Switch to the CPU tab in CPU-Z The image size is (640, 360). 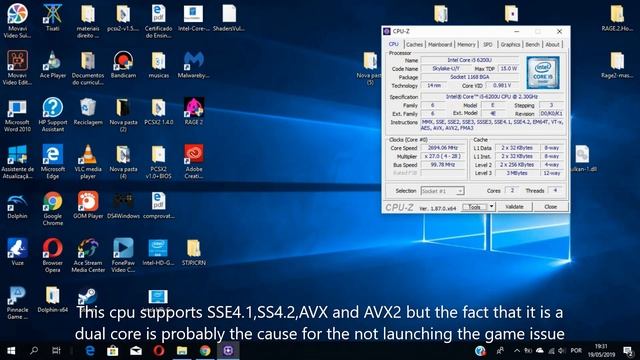[x=393, y=44]
